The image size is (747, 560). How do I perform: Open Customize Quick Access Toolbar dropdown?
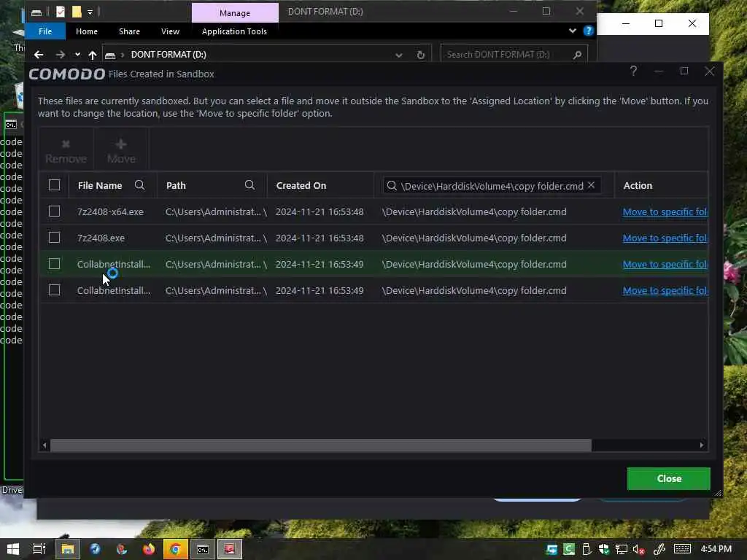(x=90, y=12)
